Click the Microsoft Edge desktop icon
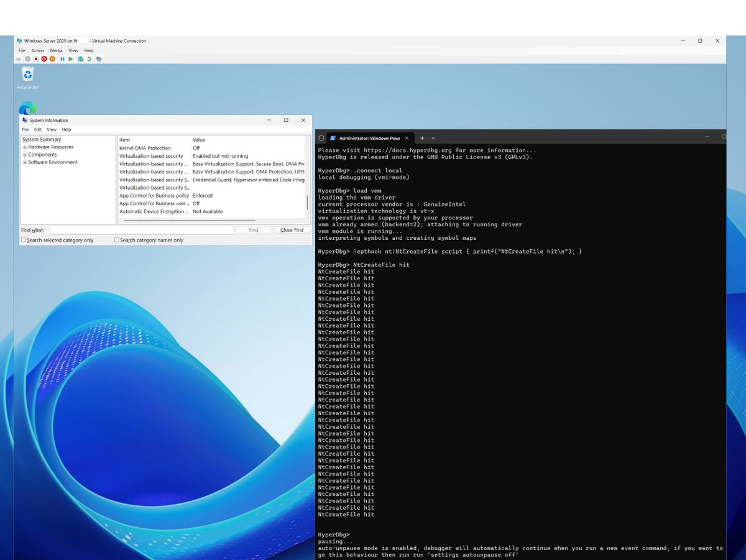The image size is (746, 560). [x=27, y=108]
